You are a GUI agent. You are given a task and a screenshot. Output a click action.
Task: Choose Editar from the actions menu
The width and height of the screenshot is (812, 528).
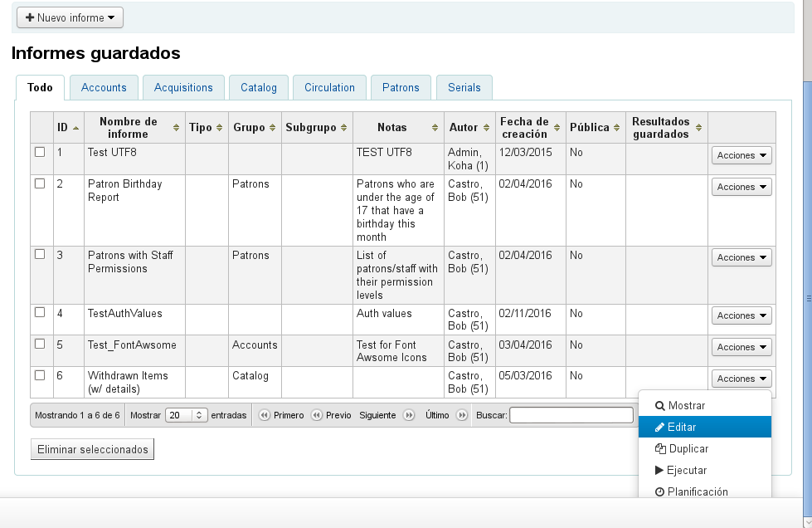tap(704, 428)
